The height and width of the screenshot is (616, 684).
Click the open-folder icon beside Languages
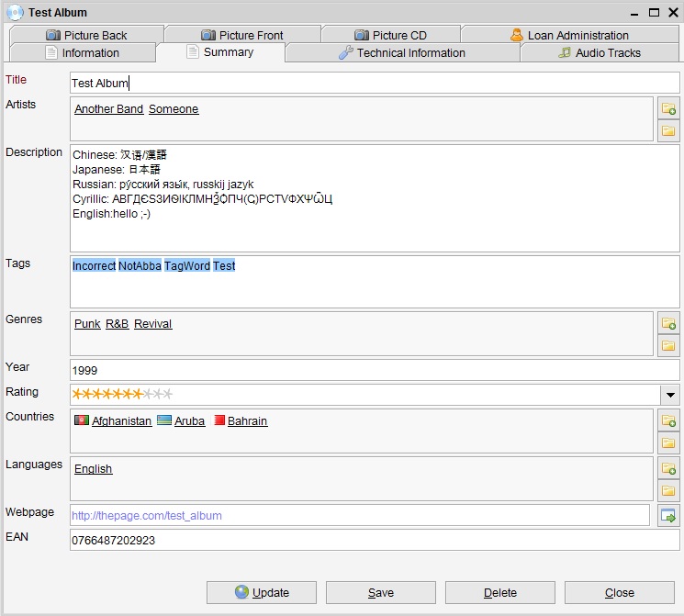(x=668, y=490)
